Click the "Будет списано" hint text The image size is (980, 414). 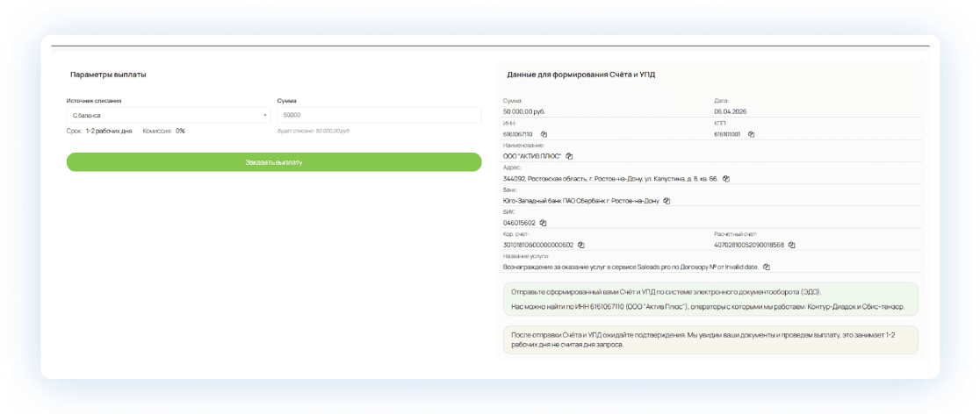tap(313, 131)
